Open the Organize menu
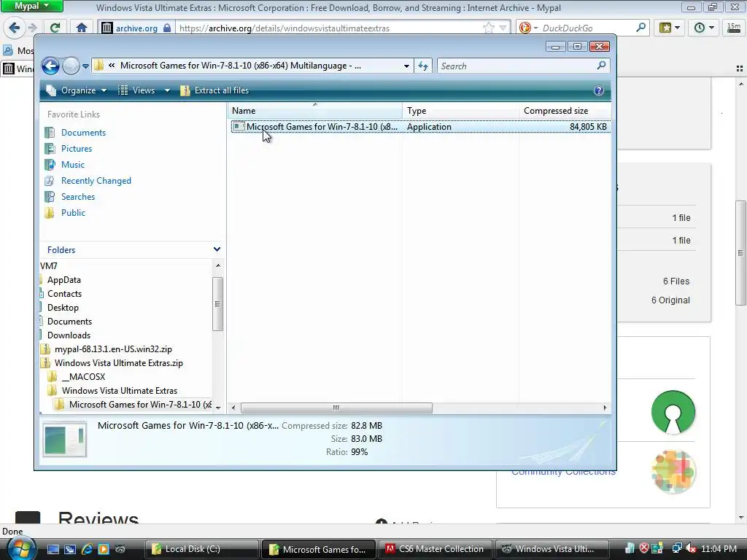The height and width of the screenshot is (560, 747). click(x=76, y=90)
